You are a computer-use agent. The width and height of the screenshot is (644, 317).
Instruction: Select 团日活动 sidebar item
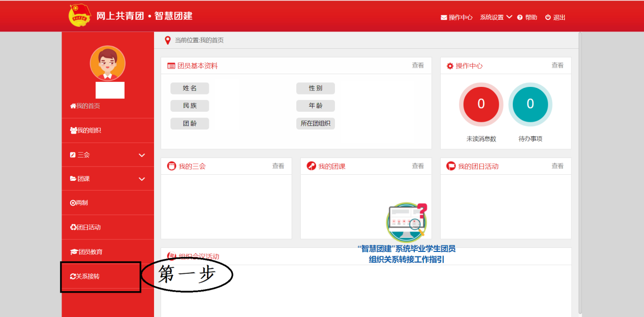(x=108, y=227)
